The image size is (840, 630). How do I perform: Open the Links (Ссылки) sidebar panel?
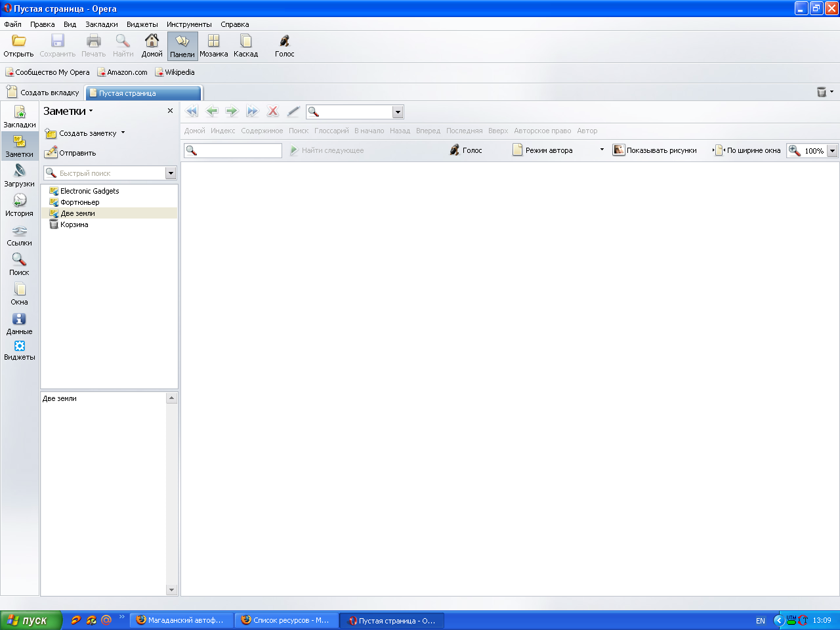coord(20,235)
